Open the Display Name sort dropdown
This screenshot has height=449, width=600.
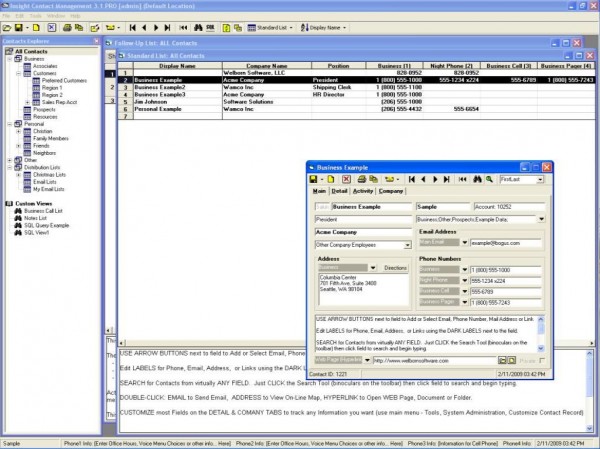click(345, 28)
